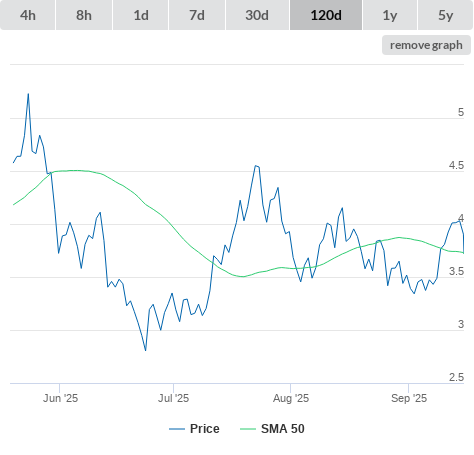The width and height of the screenshot is (474, 455).
Task: Click the active 120d tab
Action: (326, 15)
